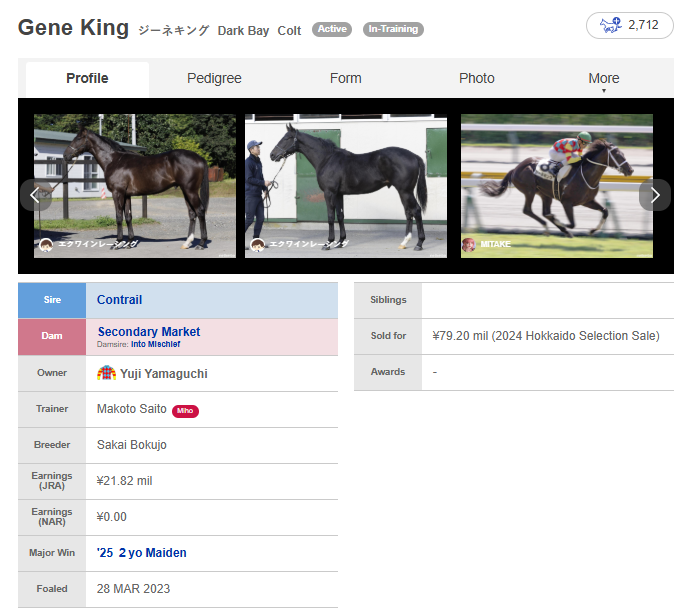Click the Active status badge
Viewport: 681px width, 612px height.
coord(332,29)
